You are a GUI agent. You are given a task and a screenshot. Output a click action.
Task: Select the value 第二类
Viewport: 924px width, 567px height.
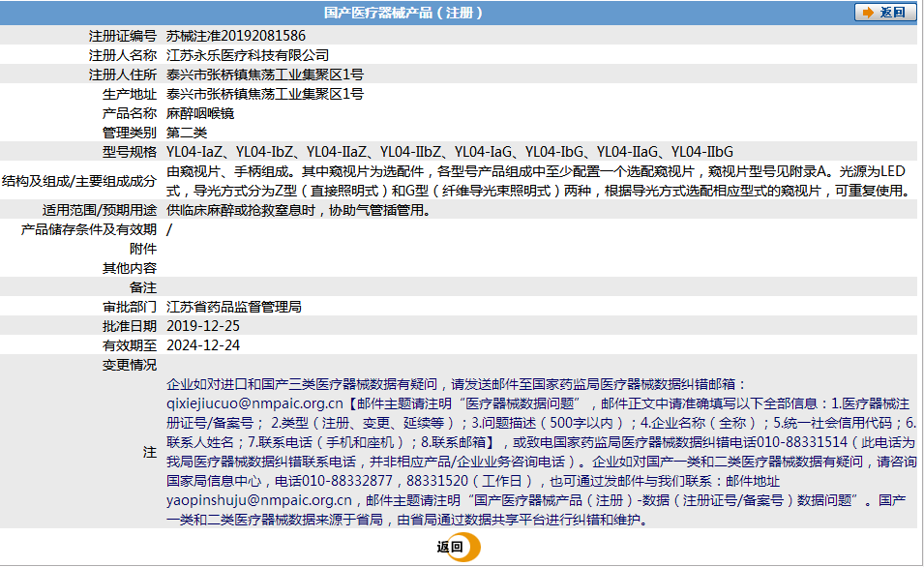point(187,133)
